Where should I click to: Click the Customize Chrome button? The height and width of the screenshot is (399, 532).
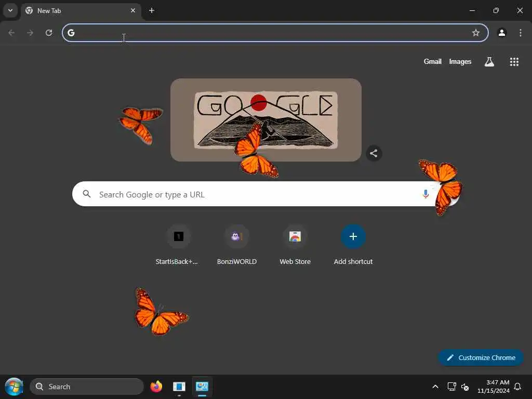pyautogui.click(x=481, y=357)
